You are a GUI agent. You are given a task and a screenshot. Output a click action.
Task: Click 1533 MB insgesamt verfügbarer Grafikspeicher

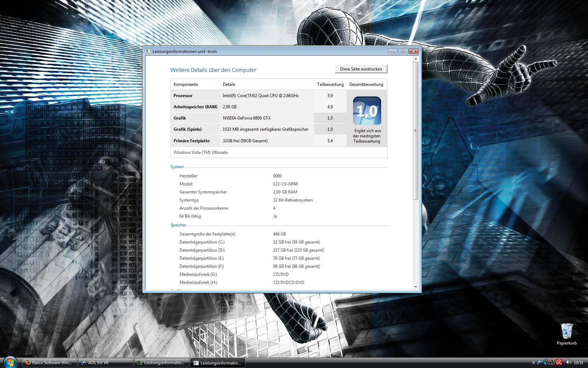266,129
